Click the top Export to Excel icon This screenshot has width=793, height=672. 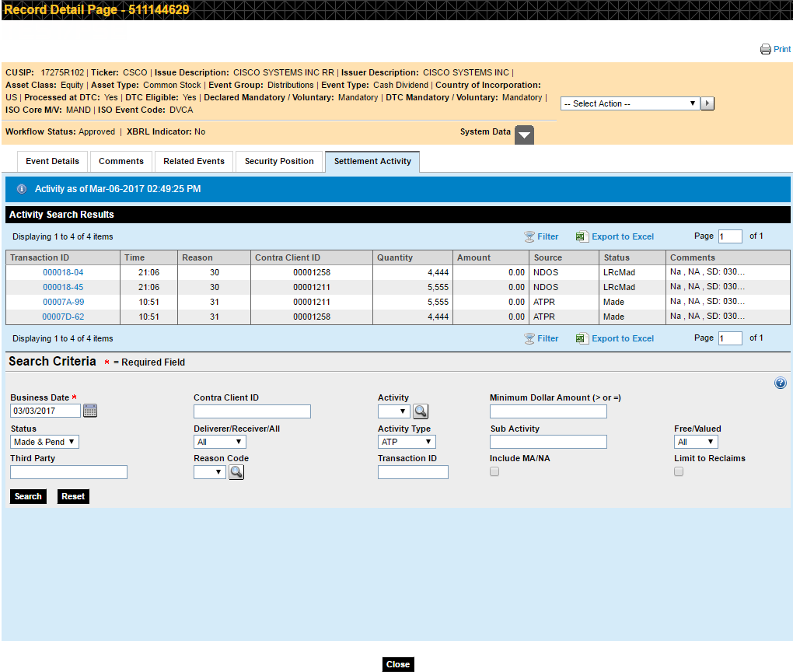[x=582, y=236]
